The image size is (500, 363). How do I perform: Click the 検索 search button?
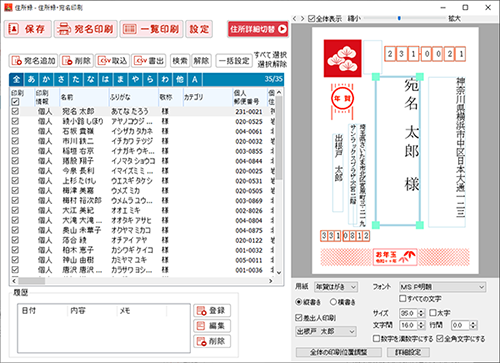[x=180, y=61]
